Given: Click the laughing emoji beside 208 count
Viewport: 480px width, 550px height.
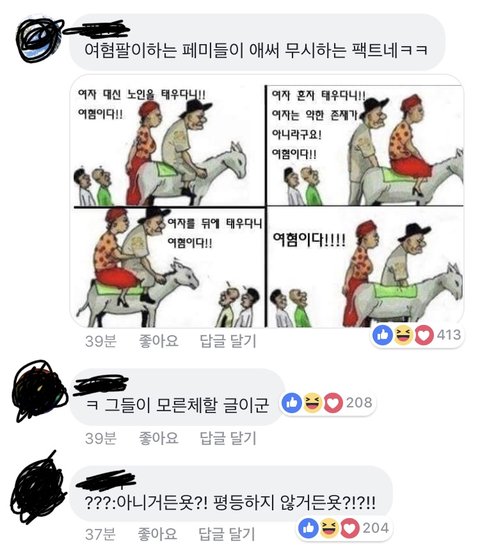Looking at the screenshot, I should coord(312,403).
